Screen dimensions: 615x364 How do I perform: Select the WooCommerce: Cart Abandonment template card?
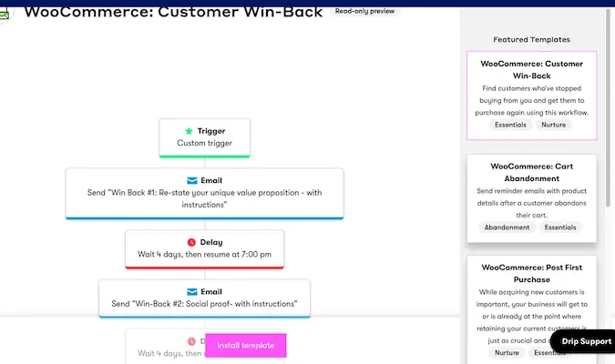click(531, 198)
